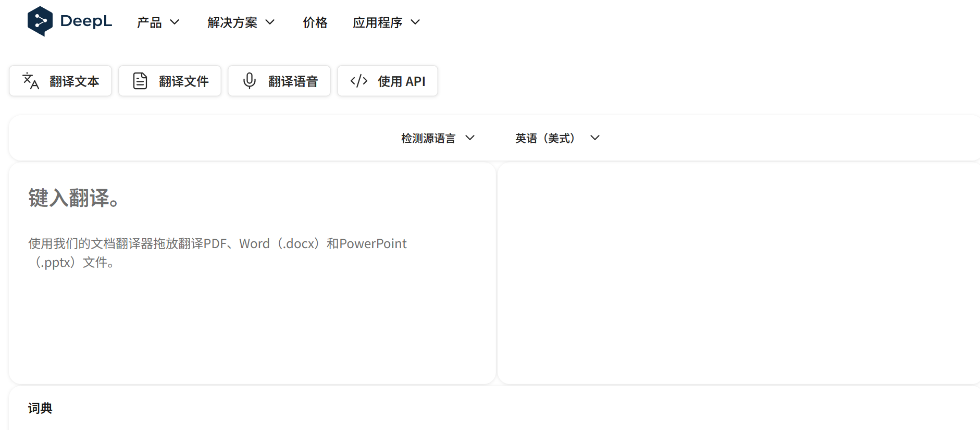Screen dimensions: 980x430
Task: Switch to the 翻译语音 tab
Action: pyautogui.click(x=279, y=81)
